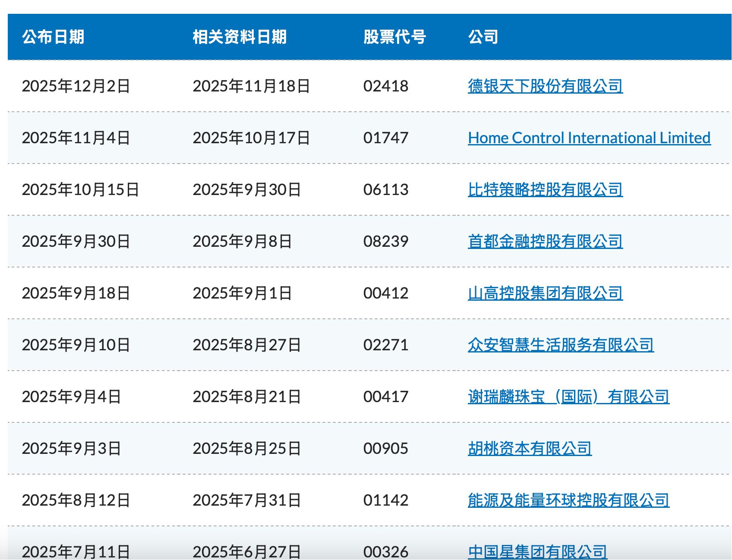Click the 相关资料日期 column header
Viewport: 732px width, 560px height.
coord(240,37)
